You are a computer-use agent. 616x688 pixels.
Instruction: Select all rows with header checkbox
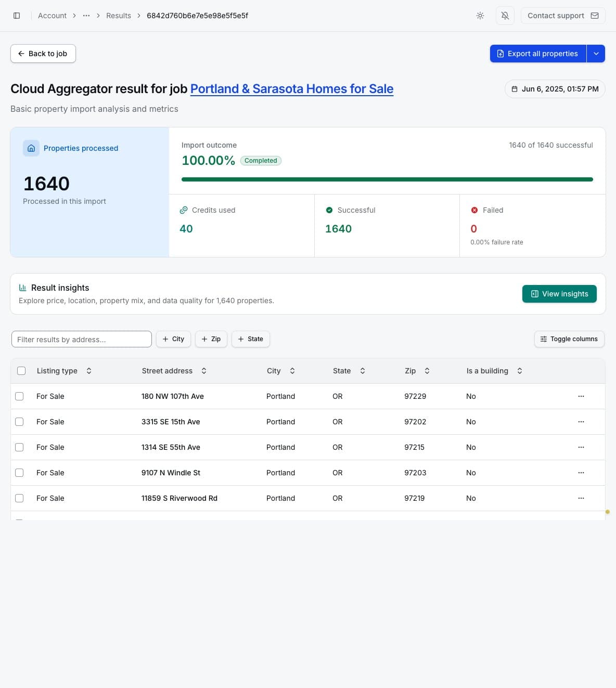[x=21, y=371]
